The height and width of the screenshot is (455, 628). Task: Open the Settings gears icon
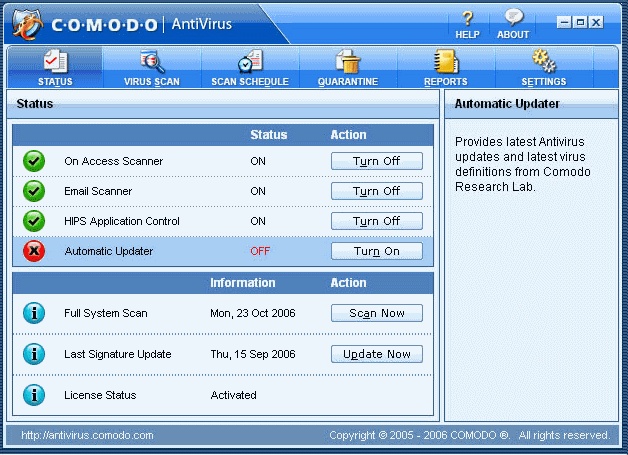[x=543, y=61]
